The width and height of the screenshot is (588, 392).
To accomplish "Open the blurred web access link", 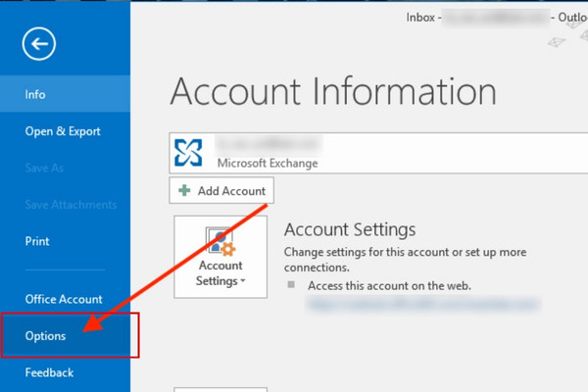I will coord(423,304).
